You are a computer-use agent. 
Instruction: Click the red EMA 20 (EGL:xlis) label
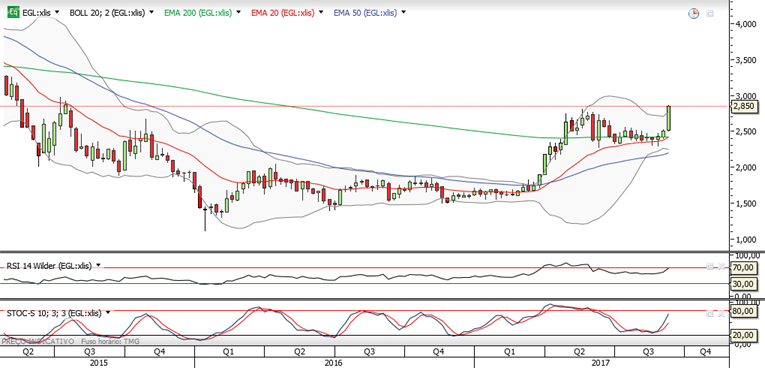tap(283, 13)
